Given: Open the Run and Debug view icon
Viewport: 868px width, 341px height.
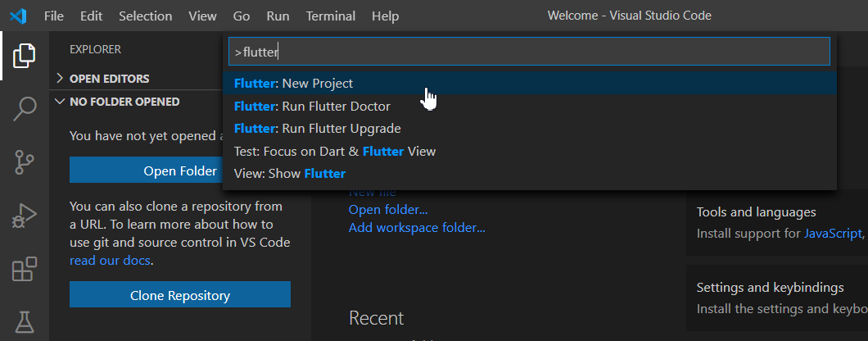Looking at the screenshot, I should click(25, 216).
